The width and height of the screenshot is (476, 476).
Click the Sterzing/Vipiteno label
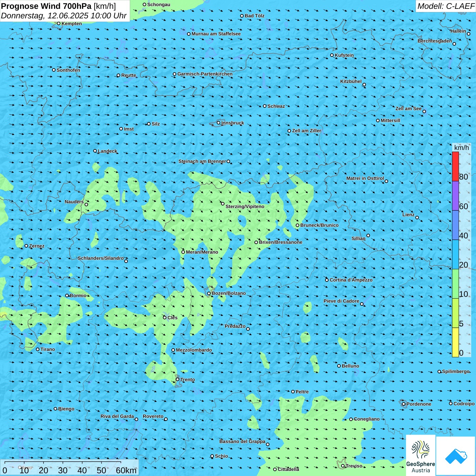point(245,206)
